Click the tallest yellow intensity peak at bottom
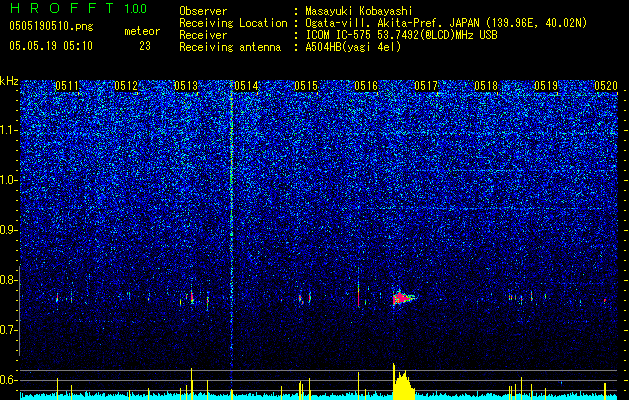This screenshot has width=629, height=400. [394, 381]
